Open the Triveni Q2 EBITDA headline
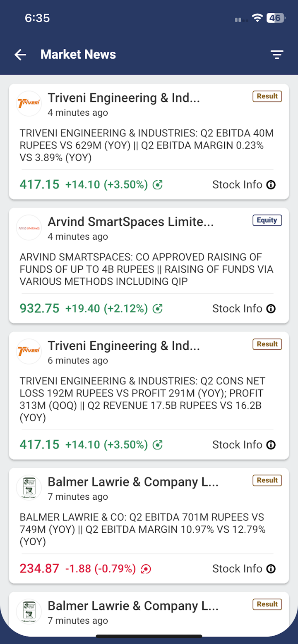 147,145
